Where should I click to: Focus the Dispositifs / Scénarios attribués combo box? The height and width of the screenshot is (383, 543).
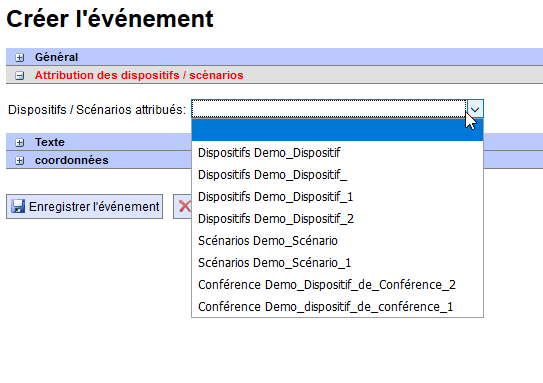[x=337, y=109]
